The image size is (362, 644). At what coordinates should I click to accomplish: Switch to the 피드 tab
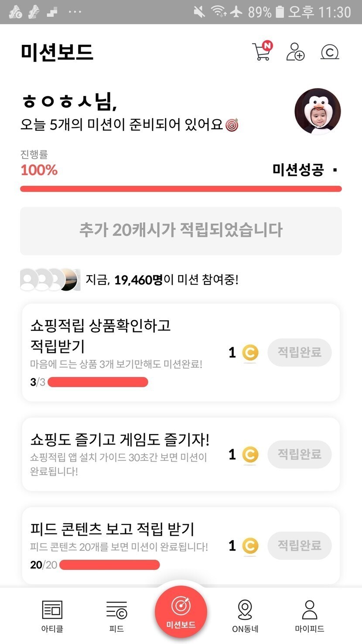(x=116, y=616)
